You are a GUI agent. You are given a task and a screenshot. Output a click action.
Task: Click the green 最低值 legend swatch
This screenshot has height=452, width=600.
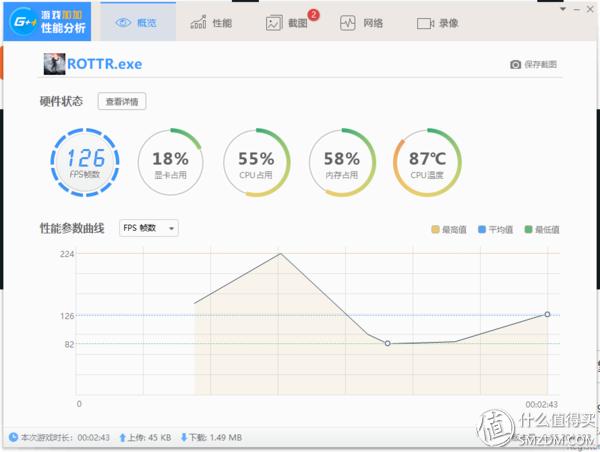coord(528,229)
